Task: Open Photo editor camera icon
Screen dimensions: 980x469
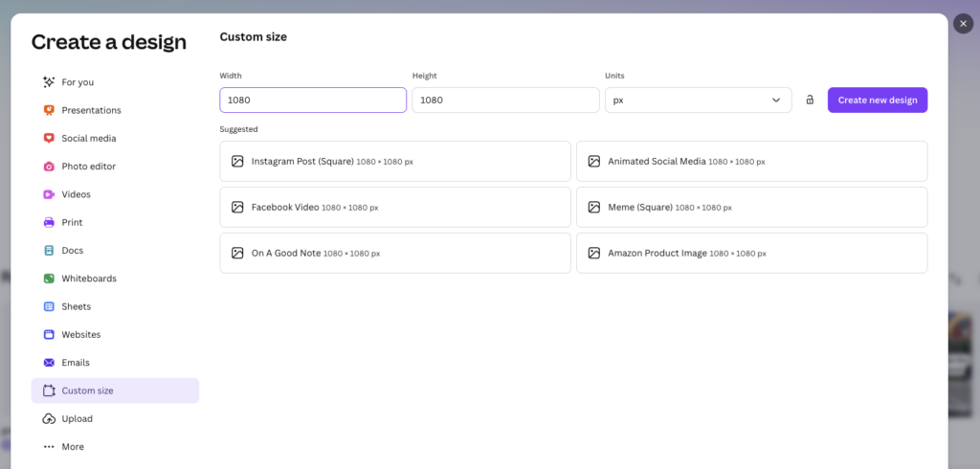Action: [49, 167]
